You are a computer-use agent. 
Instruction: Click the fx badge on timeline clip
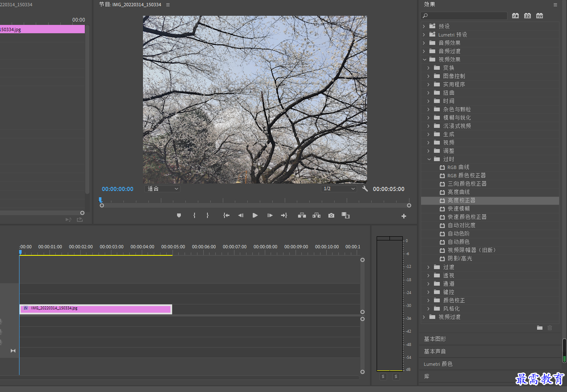click(26, 308)
